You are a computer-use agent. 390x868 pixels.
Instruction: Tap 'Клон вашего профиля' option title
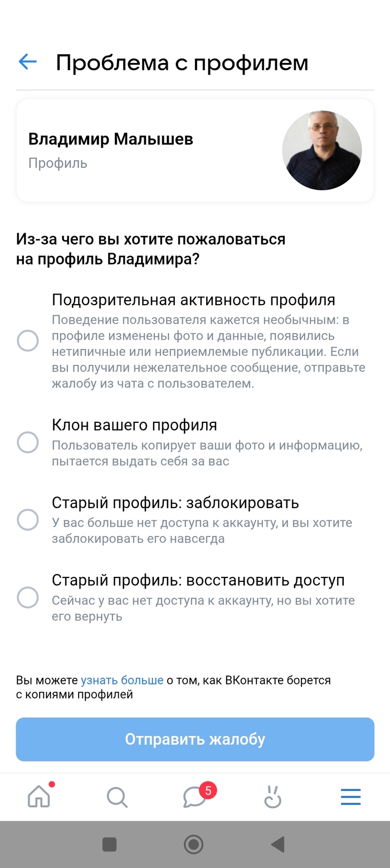[x=134, y=425]
